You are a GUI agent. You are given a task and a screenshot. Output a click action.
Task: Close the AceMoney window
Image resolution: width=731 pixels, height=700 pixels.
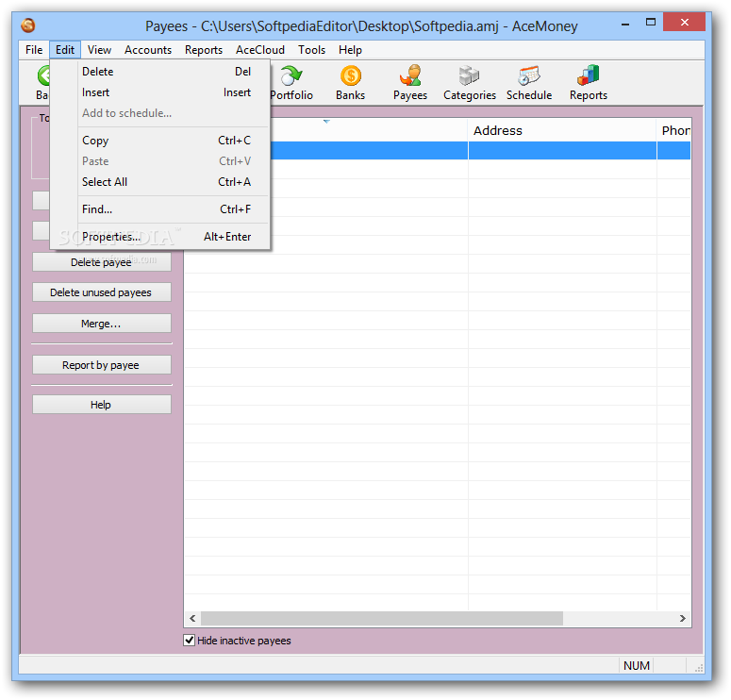tap(684, 23)
